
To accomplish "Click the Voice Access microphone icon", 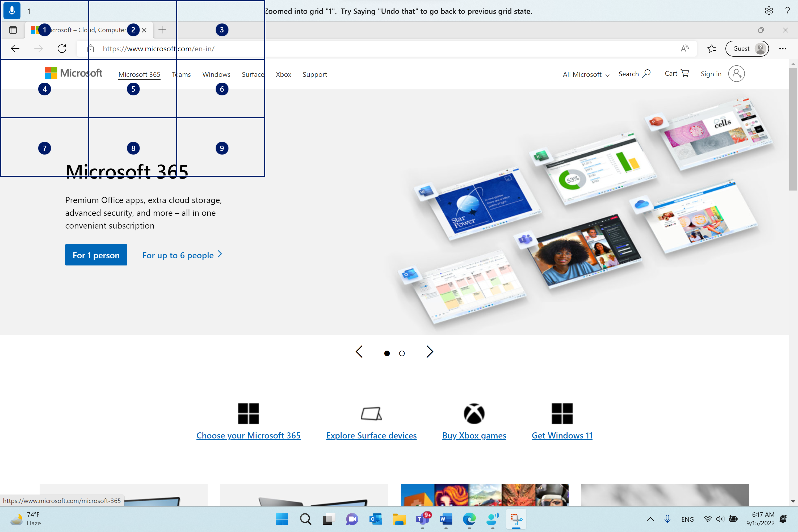I will click(x=12, y=10).
